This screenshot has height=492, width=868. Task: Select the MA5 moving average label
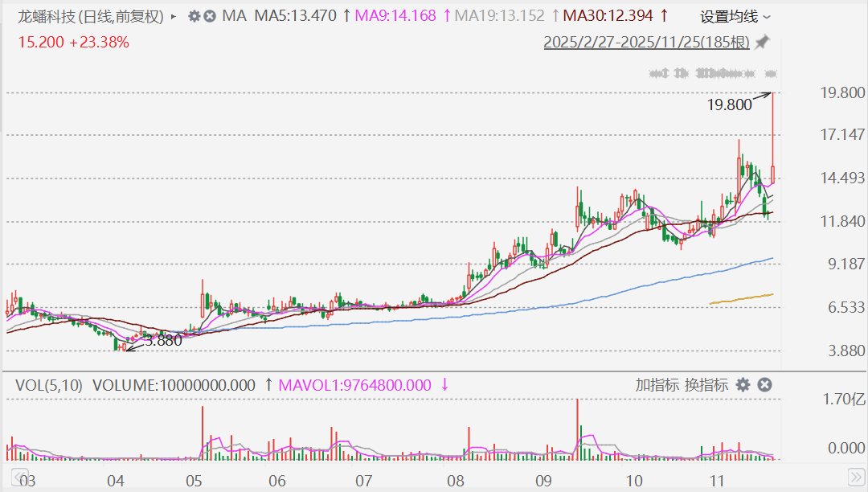tap(297, 16)
